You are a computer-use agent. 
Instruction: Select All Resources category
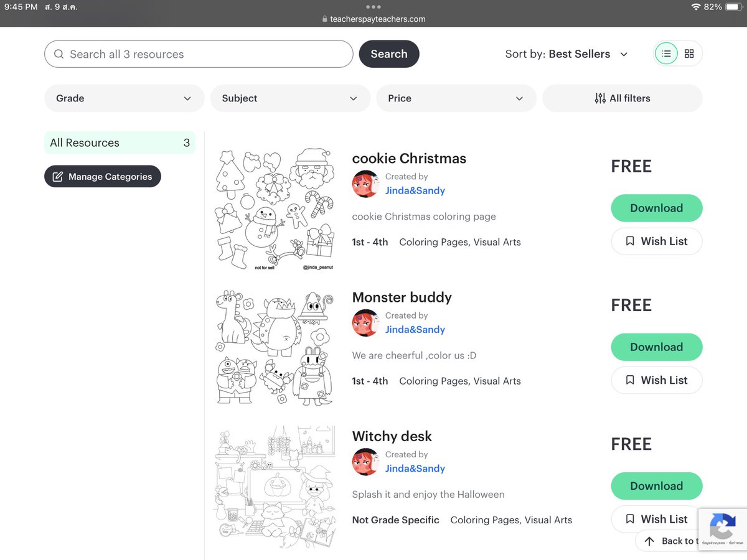click(x=120, y=142)
